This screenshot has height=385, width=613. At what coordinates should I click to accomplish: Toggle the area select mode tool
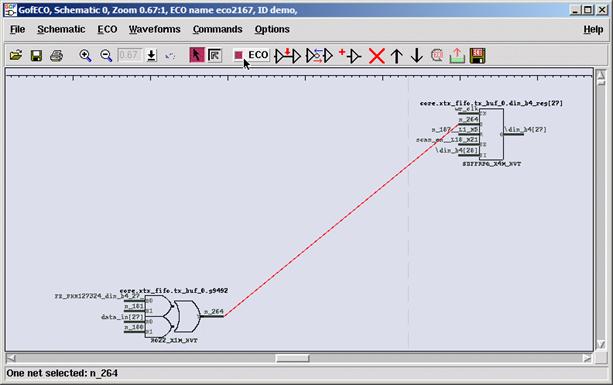[215, 55]
